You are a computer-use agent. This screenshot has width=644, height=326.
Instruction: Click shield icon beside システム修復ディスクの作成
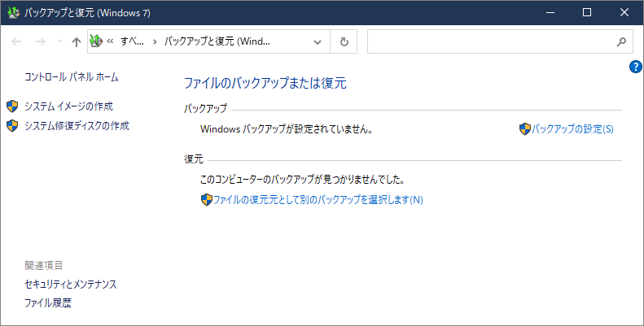(x=12, y=125)
